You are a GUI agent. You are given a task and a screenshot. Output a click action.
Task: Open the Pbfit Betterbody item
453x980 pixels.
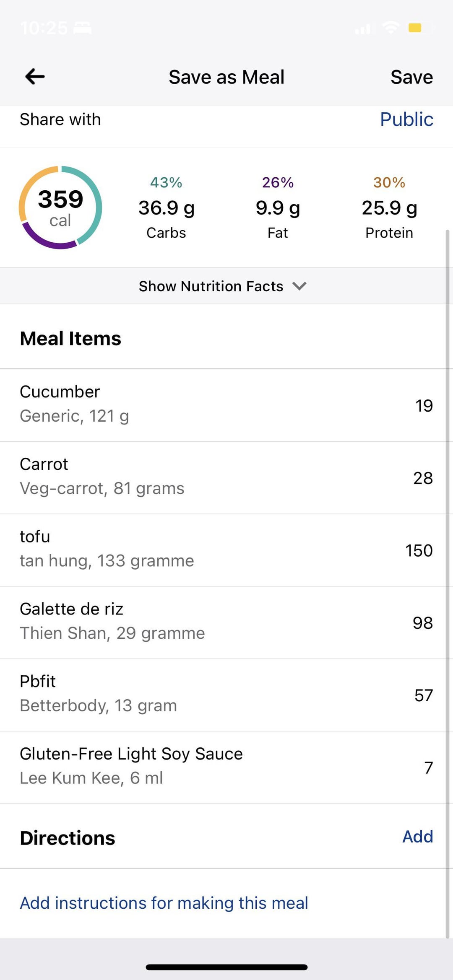pyautogui.click(x=226, y=695)
